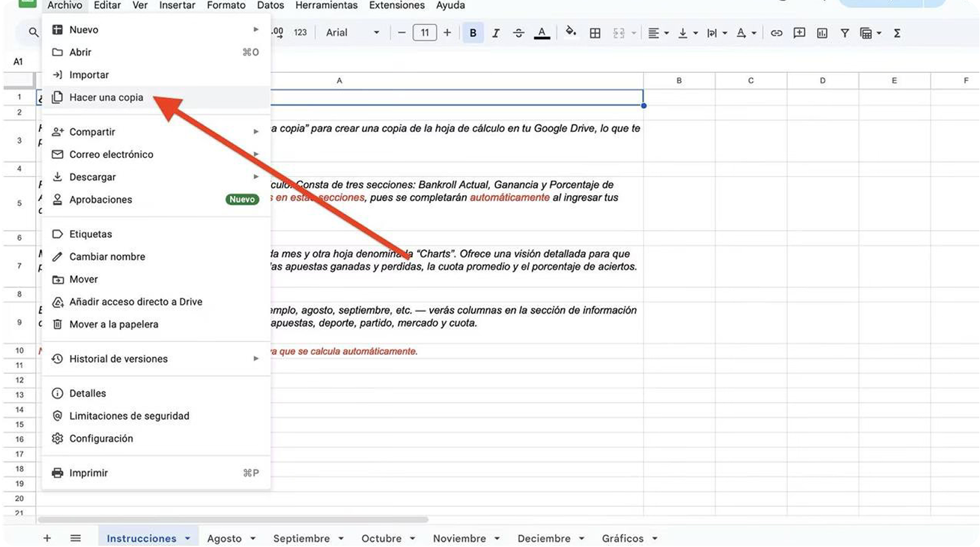Open the all sheets list icon
This screenshot has height=547, width=980.
point(75,538)
